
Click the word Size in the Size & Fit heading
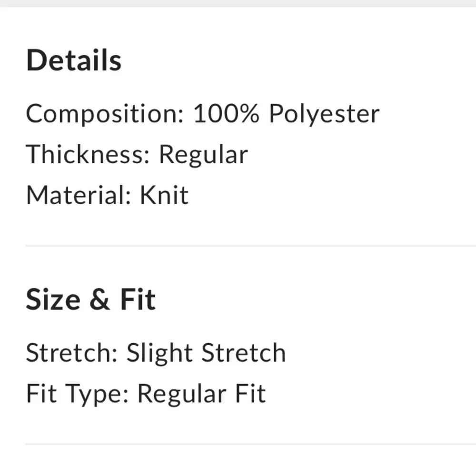[x=53, y=299]
